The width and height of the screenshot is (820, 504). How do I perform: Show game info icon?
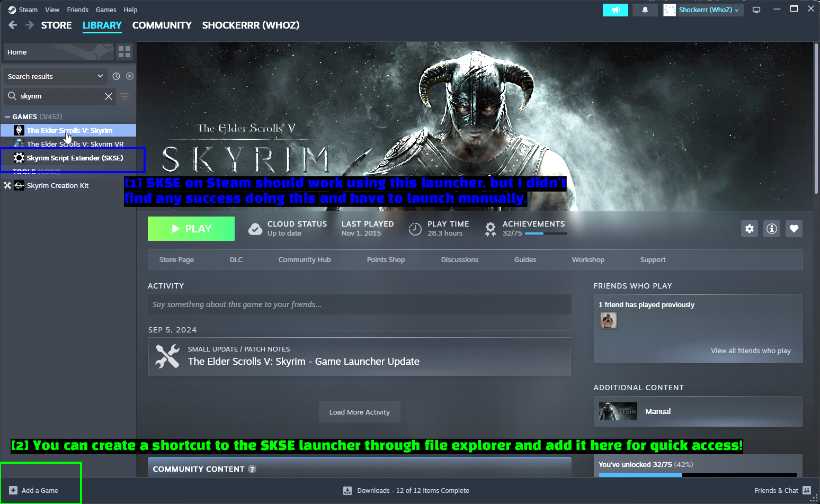(x=772, y=229)
